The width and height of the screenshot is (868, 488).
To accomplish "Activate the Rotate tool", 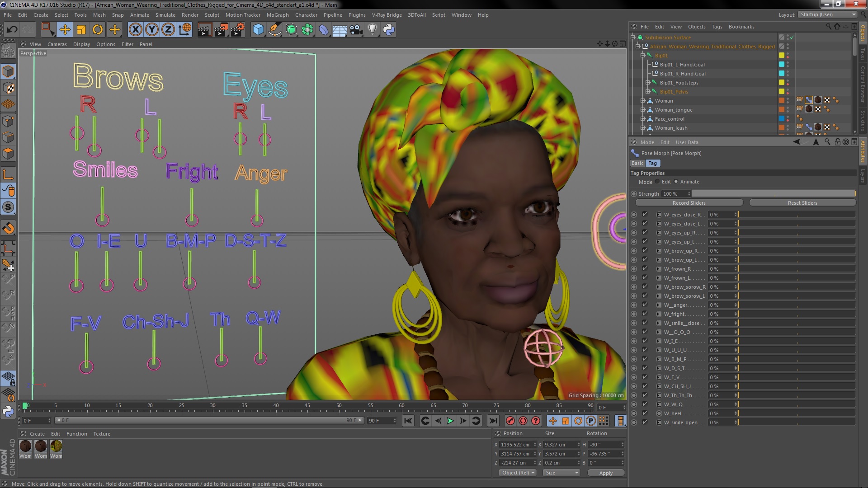I will [98, 30].
